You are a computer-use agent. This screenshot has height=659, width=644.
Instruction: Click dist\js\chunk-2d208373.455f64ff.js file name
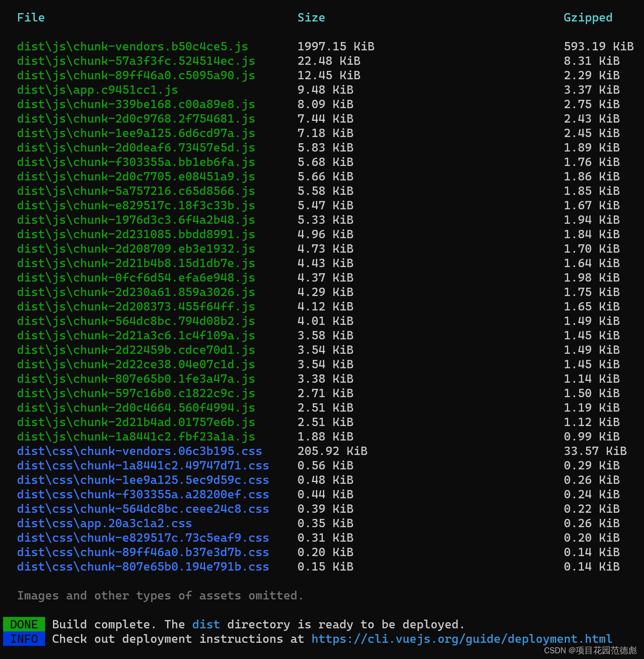click(136, 307)
